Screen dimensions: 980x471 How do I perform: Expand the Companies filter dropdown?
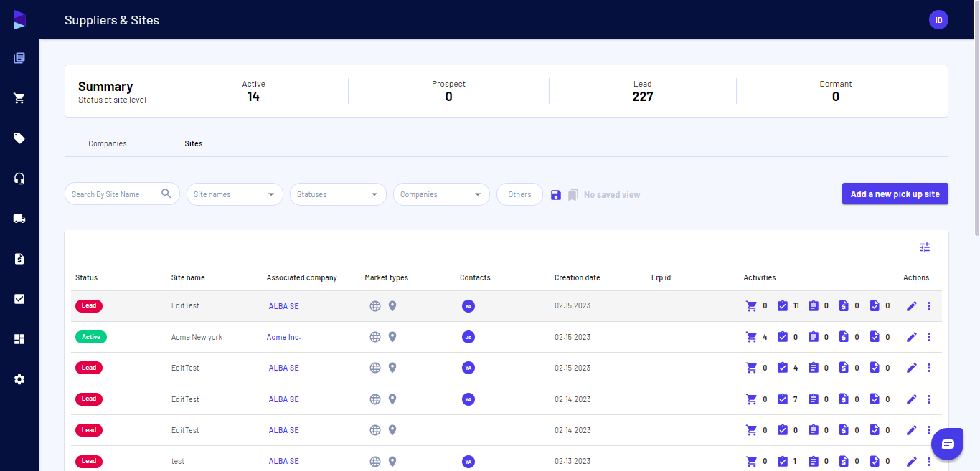(441, 194)
